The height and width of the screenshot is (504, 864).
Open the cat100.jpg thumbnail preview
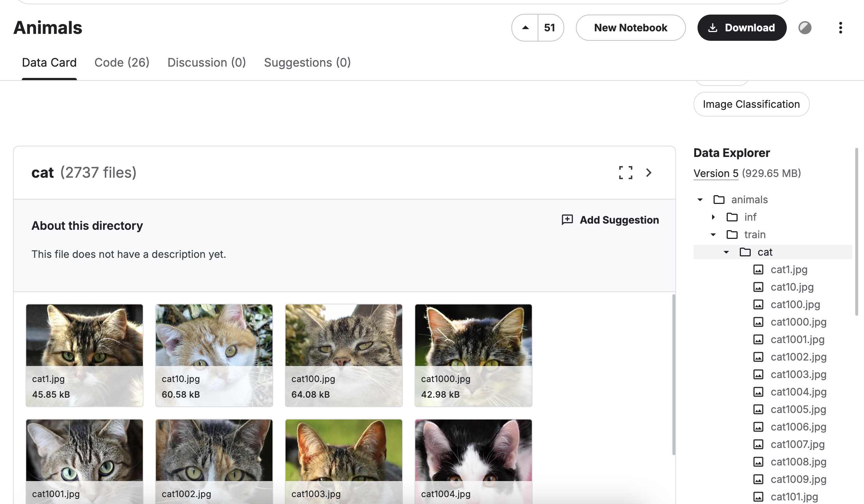tap(344, 355)
